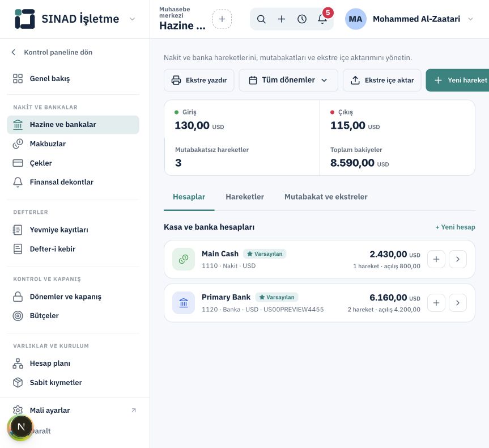Click the MA user avatar
Image resolution: width=489 pixels, height=448 pixels.
[x=355, y=19]
